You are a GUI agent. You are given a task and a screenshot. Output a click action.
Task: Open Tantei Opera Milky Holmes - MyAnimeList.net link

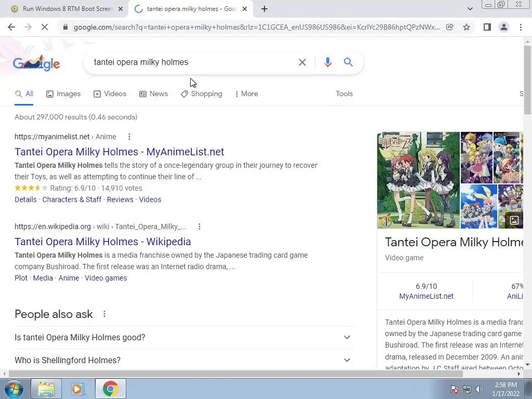coord(119,152)
